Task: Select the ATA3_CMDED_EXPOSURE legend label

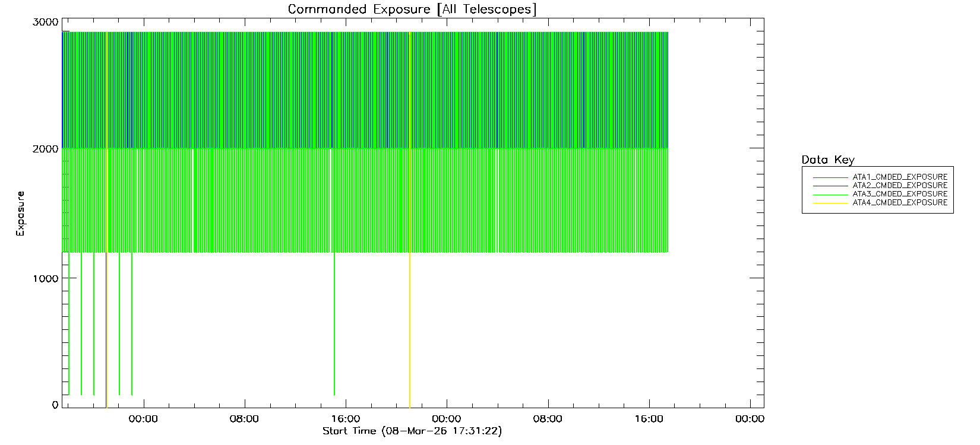Action: 899,194
